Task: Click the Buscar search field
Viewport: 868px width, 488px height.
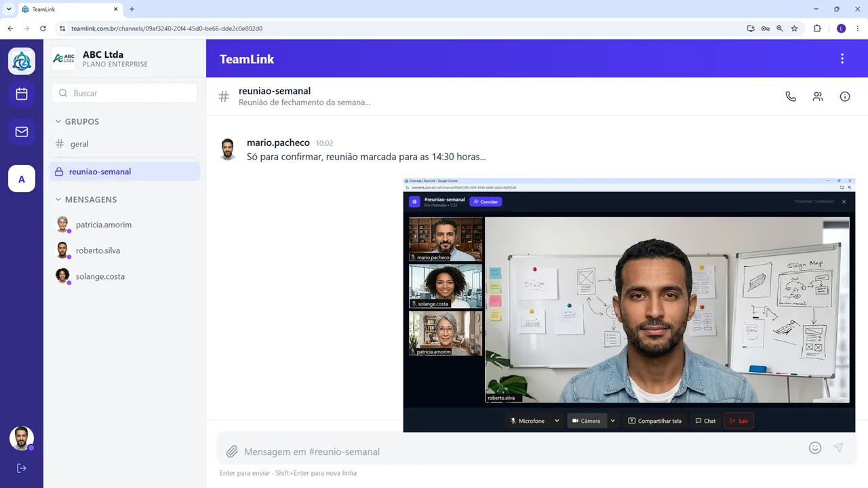Action: pos(125,93)
